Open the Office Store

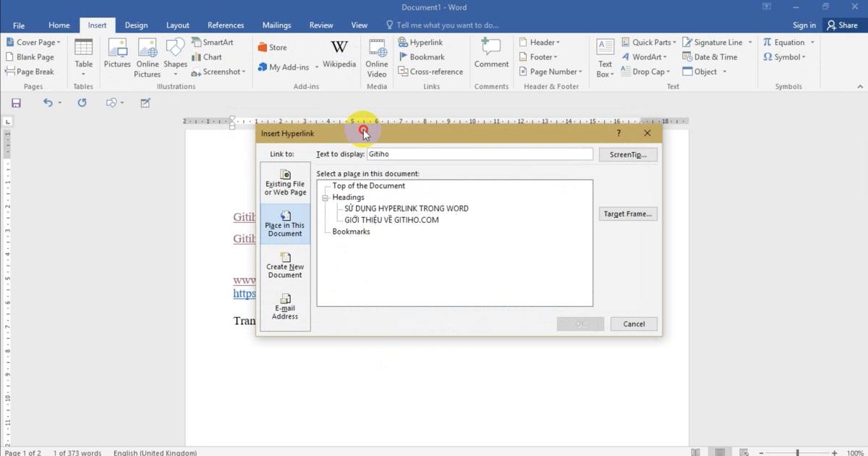(x=274, y=46)
